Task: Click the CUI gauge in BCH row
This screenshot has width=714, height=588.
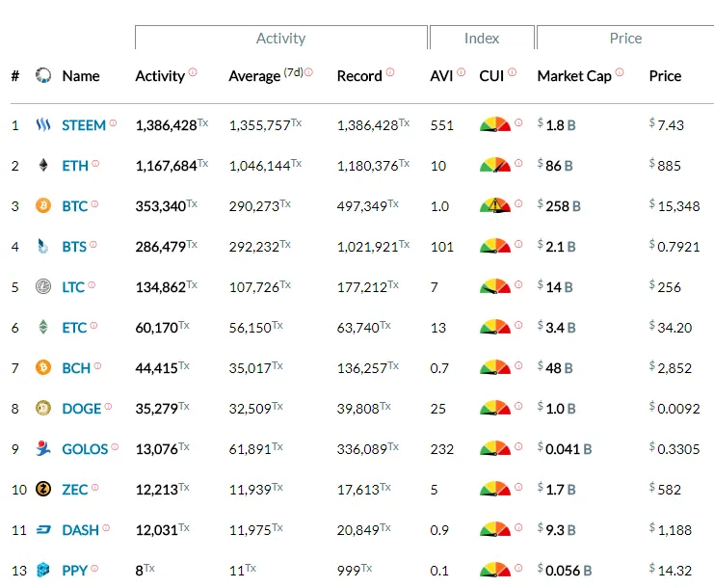Action: click(495, 367)
